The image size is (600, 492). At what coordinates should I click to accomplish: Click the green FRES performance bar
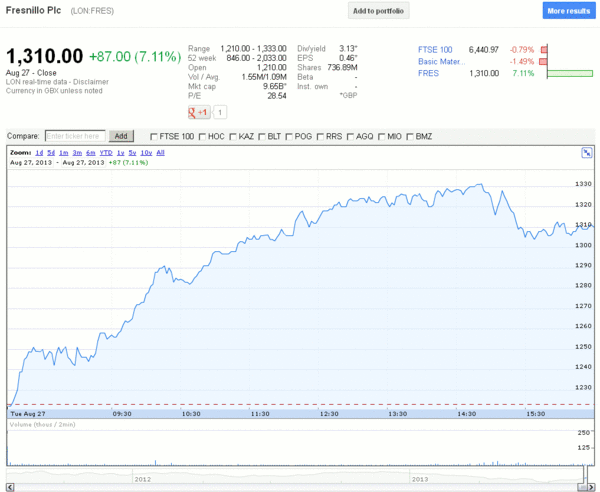click(570, 73)
